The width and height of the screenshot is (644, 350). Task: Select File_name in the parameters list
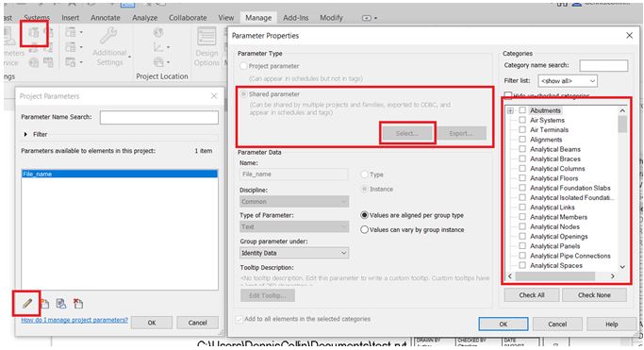point(119,175)
